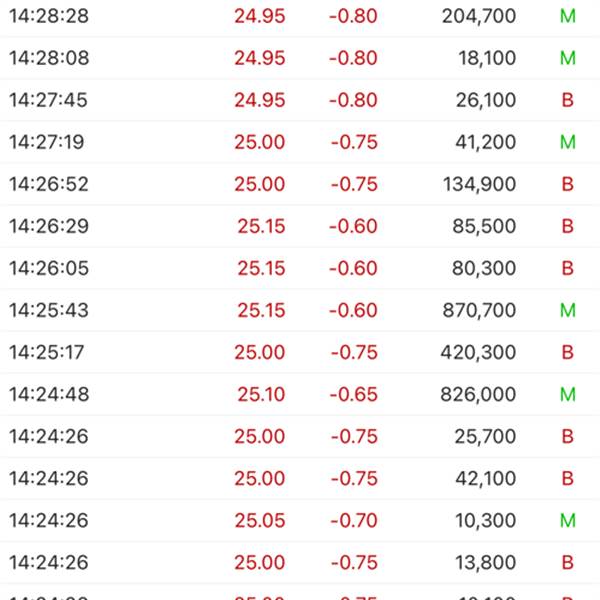Click the 25,700 volume entry
The width and height of the screenshot is (600, 600).
click(x=485, y=436)
